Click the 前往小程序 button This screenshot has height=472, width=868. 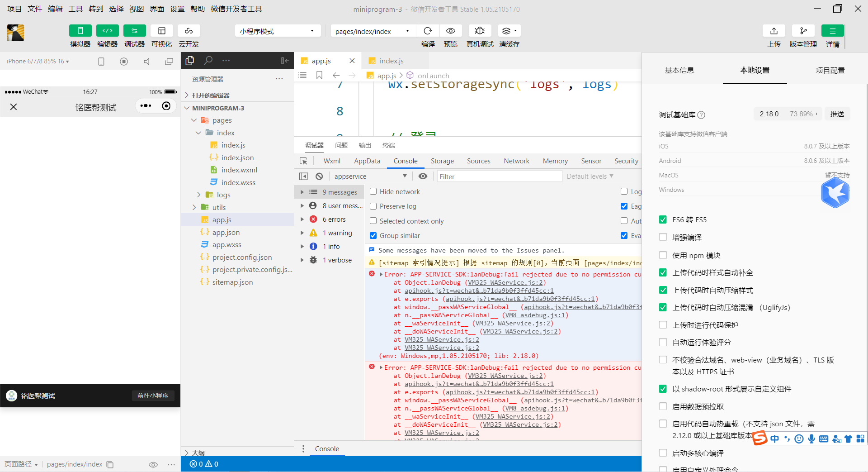point(153,396)
